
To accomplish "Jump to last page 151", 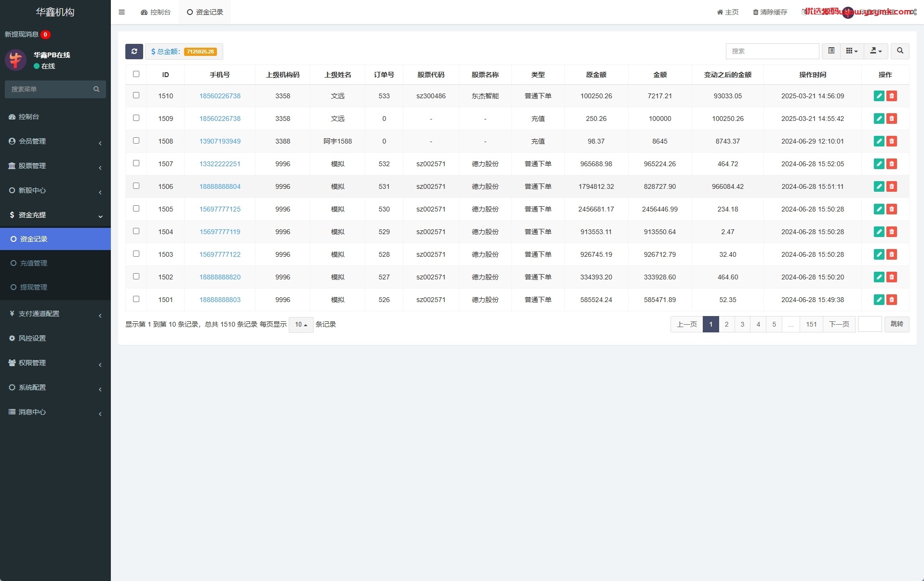I will 811,324.
